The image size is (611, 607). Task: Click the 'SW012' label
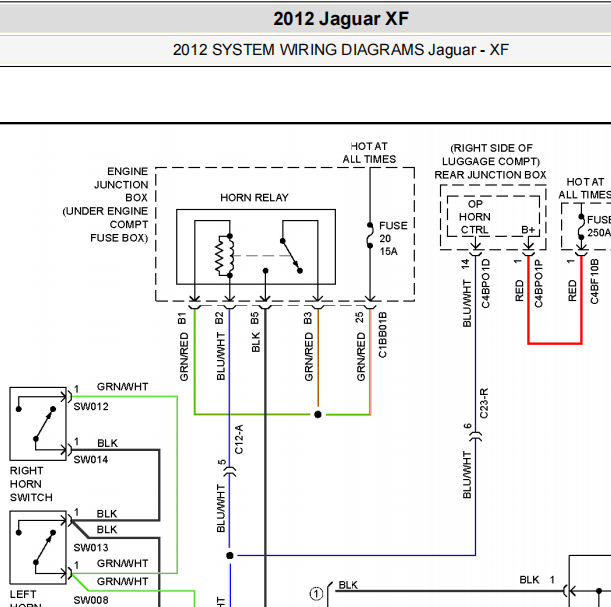click(x=91, y=407)
